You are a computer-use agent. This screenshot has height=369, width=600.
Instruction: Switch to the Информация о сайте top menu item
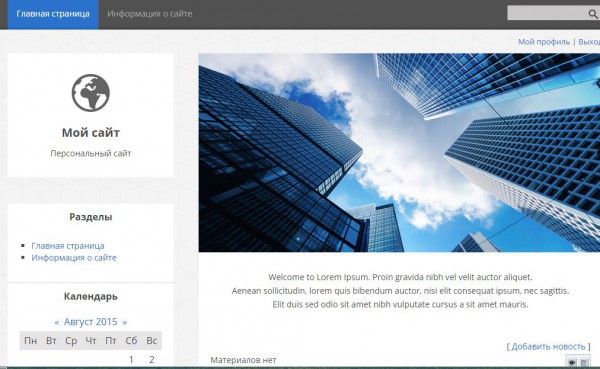(150, 14)
